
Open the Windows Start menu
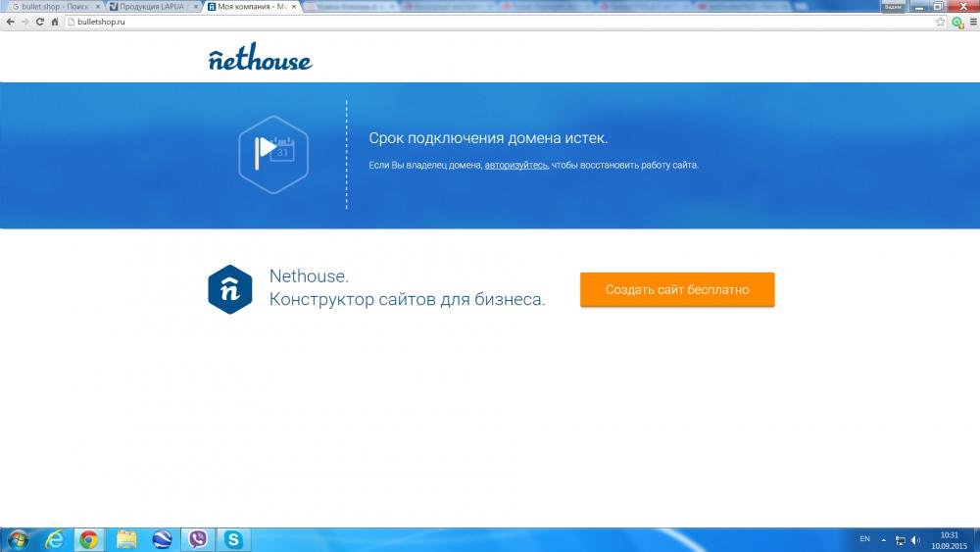[x=18, y=539]
